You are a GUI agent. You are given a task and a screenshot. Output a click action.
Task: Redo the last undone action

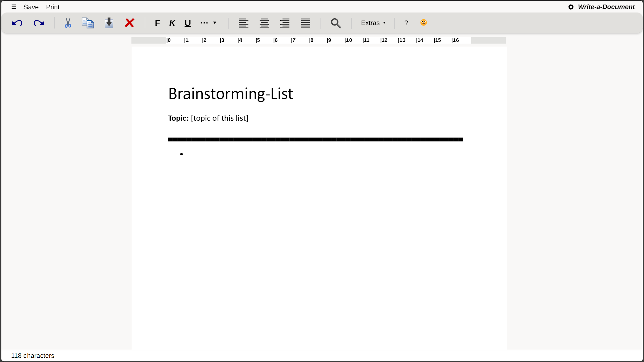38,23
